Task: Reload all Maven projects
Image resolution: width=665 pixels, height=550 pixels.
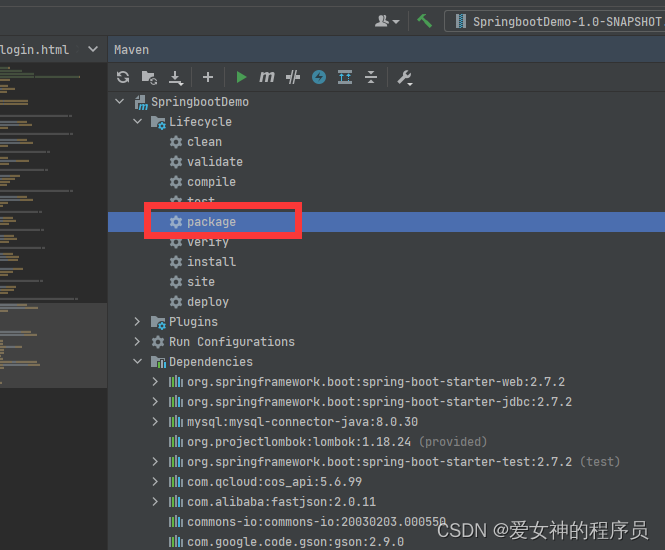Action: point(123,77)
